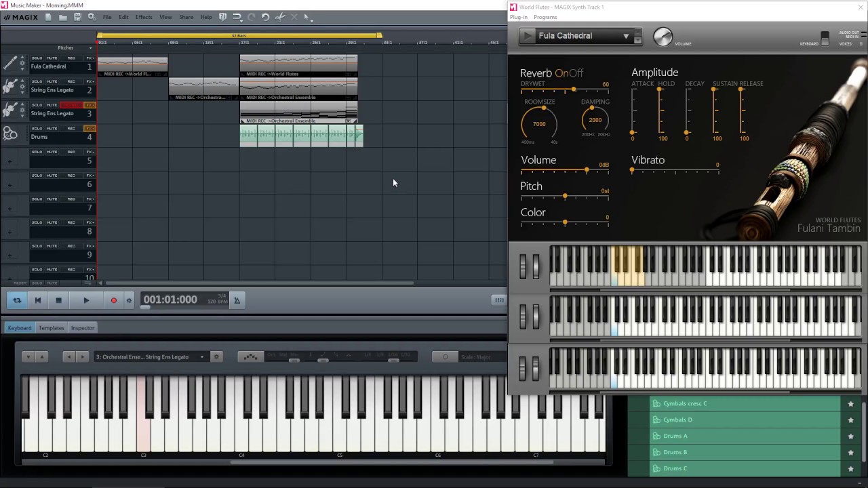The width and height of the screenshot is (868, 488).
Task: Open the Programs menu in World Flutes window
Action: click(545, 17)
